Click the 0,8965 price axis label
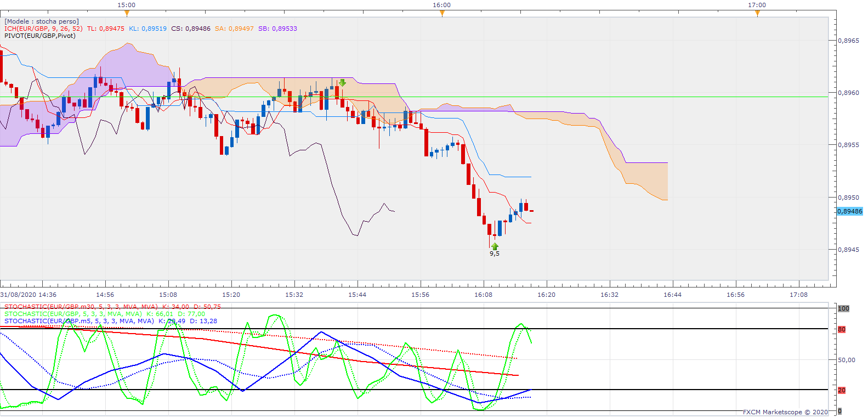 pyautogui.click(x=849, y=41)
